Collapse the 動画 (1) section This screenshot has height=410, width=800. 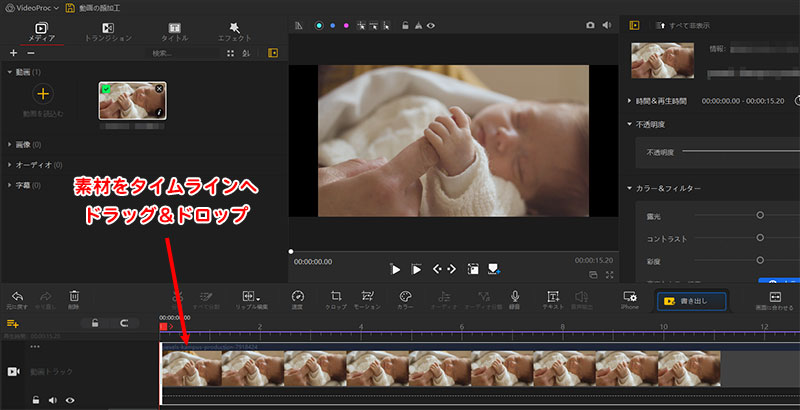click(x=10, y=72)
